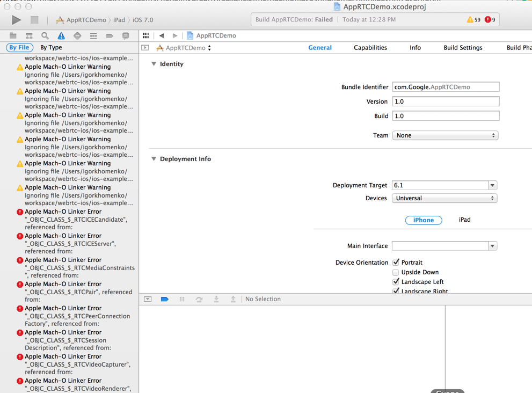Toggle Landscape Left orientation checkbox
Viewport: 532px width, 393px height.
[x=396, y=282]
